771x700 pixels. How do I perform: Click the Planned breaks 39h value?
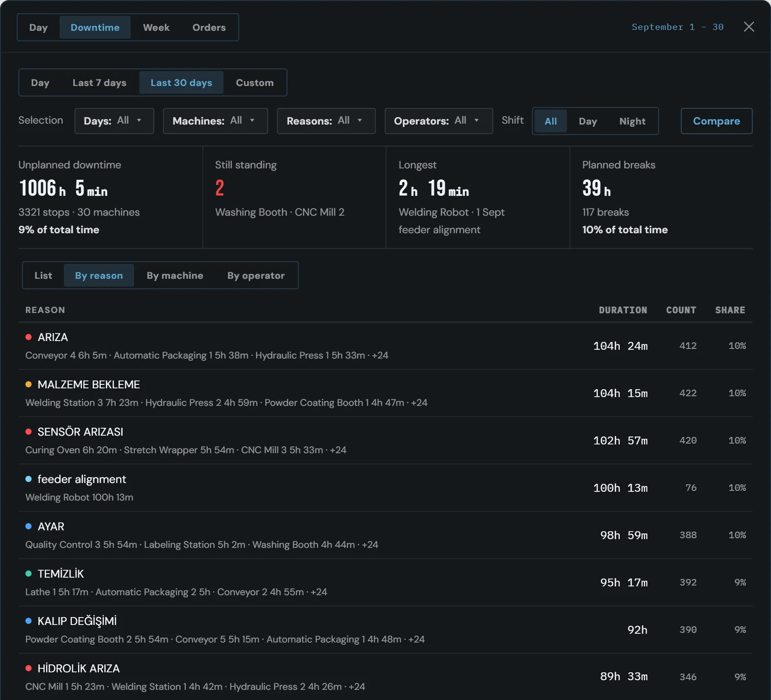click(x=597, y=188)
